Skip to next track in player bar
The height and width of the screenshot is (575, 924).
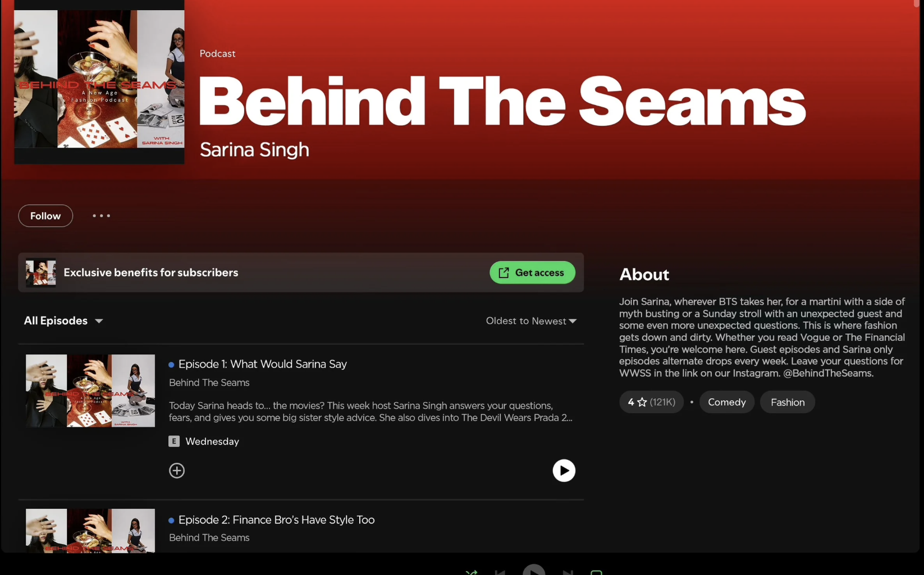568,572
